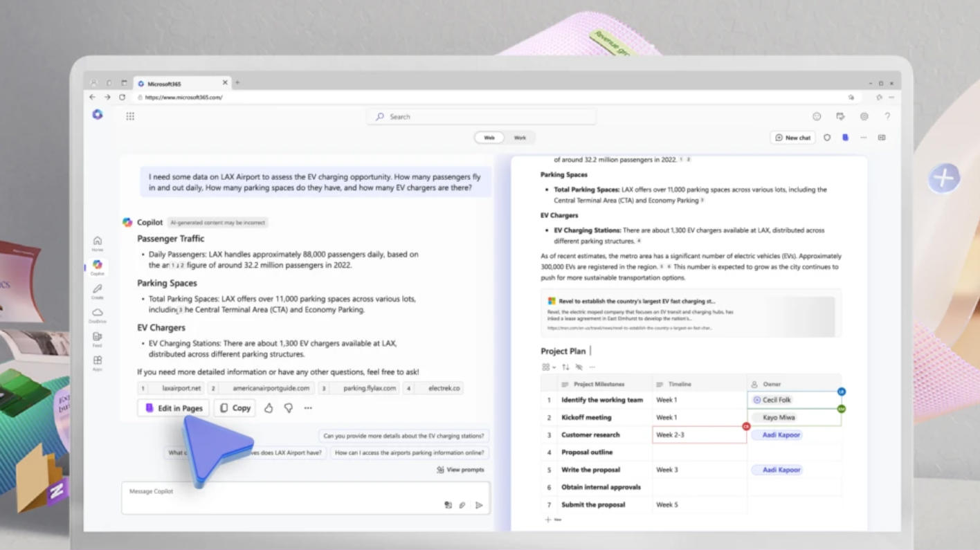Open Feed in the left sidebar
This screenshot has width=980, height=550.
pos(98,339)
